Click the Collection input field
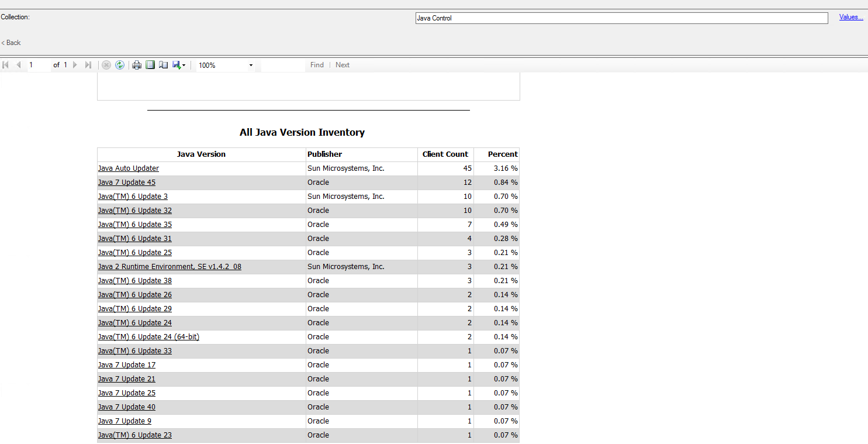 [621, 18]
